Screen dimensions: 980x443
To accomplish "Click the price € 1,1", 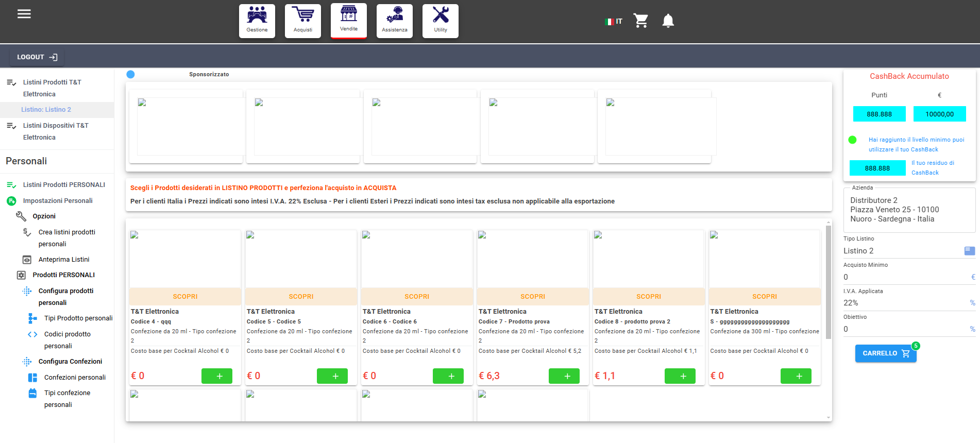I will click(x=605, y=376).
